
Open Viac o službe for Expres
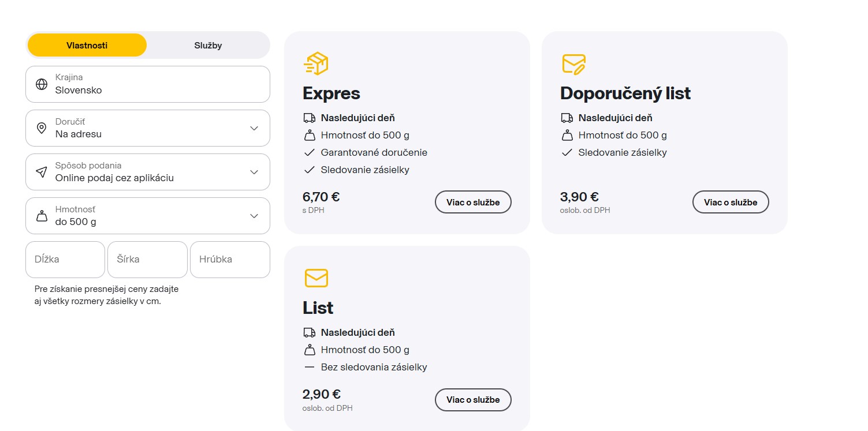click(x=472, y=202)
